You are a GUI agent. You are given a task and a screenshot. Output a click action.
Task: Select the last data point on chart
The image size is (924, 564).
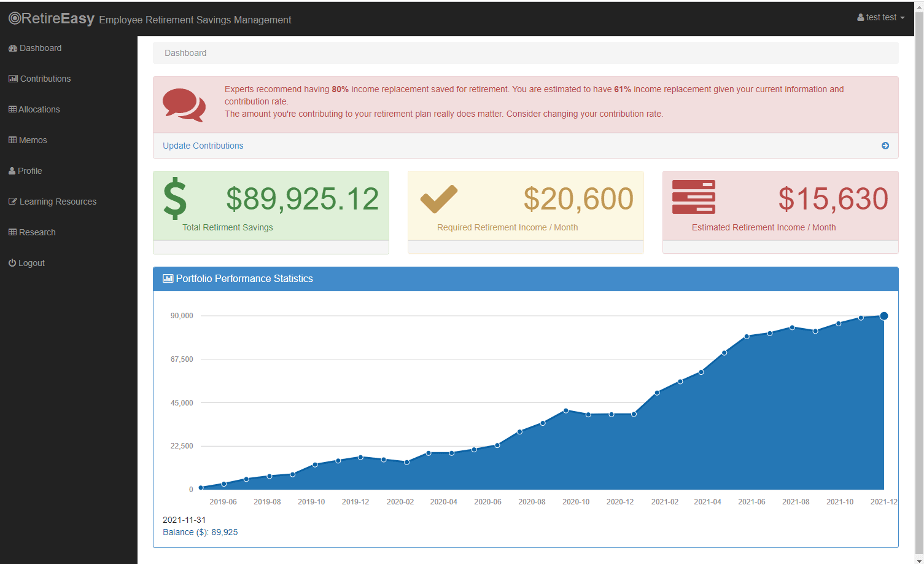pyautogui.click(x=883, y=316)
